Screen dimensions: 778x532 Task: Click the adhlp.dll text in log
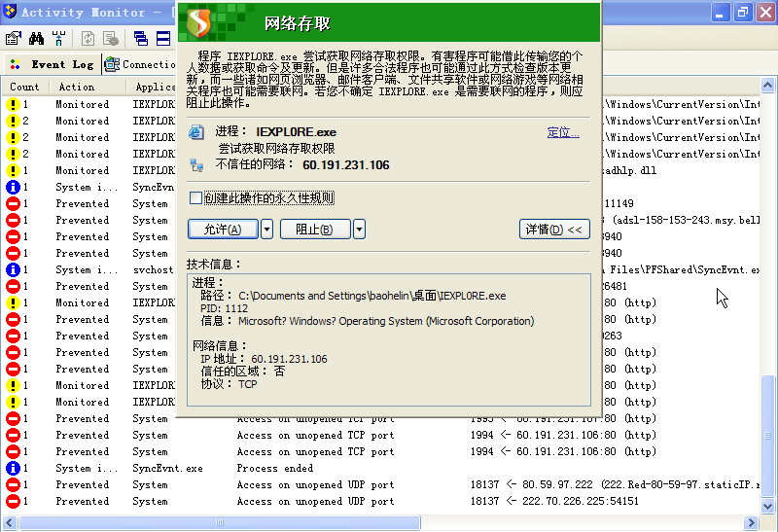click(x=629, y=170)
